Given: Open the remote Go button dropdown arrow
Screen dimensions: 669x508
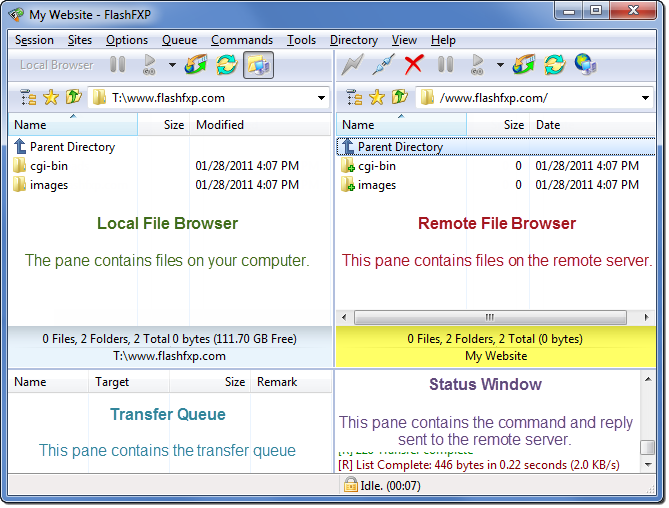Looking at the screenshot, I should 500,65.
